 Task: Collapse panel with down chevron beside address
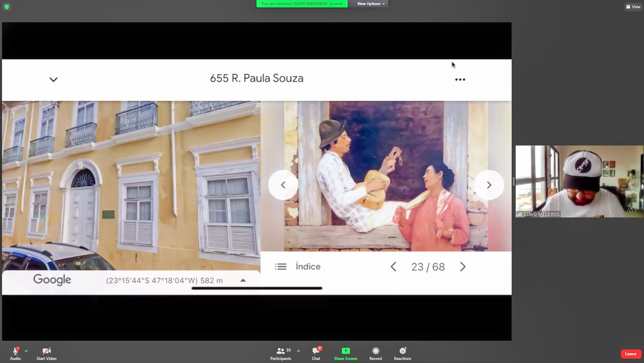tap(53, 80)
